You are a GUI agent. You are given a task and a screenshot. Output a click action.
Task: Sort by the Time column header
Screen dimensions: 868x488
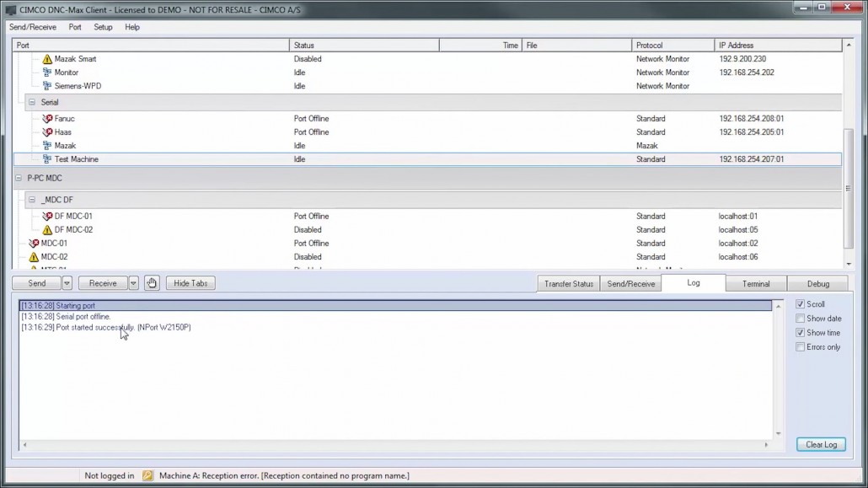click(x=481, y=46)
